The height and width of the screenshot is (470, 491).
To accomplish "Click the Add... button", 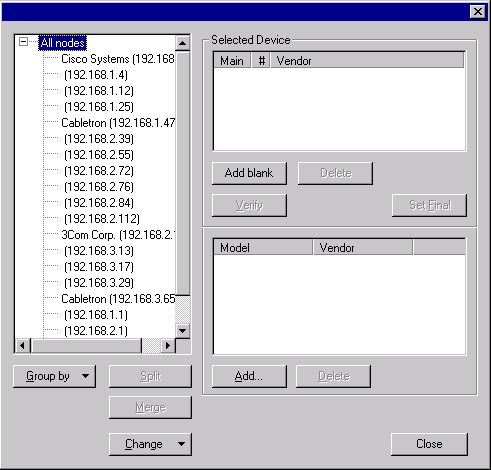I will (x=249, y=376).
